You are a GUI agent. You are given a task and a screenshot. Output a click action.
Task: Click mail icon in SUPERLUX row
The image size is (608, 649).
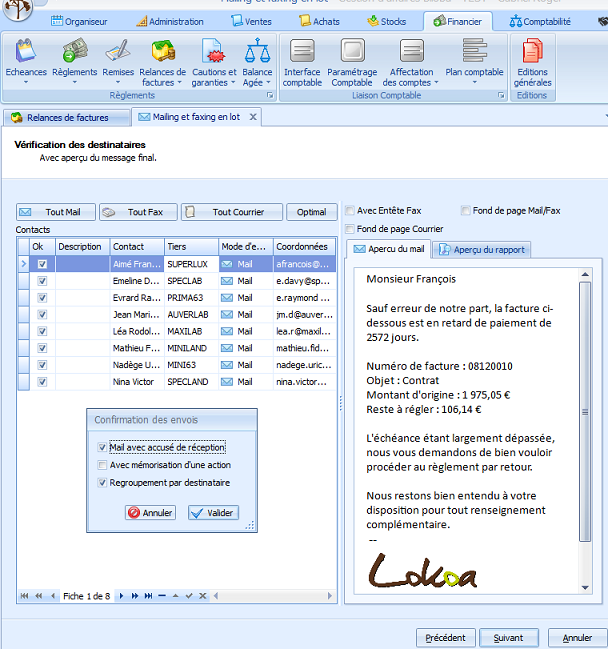pyautogui.click(x=226, y=264)
